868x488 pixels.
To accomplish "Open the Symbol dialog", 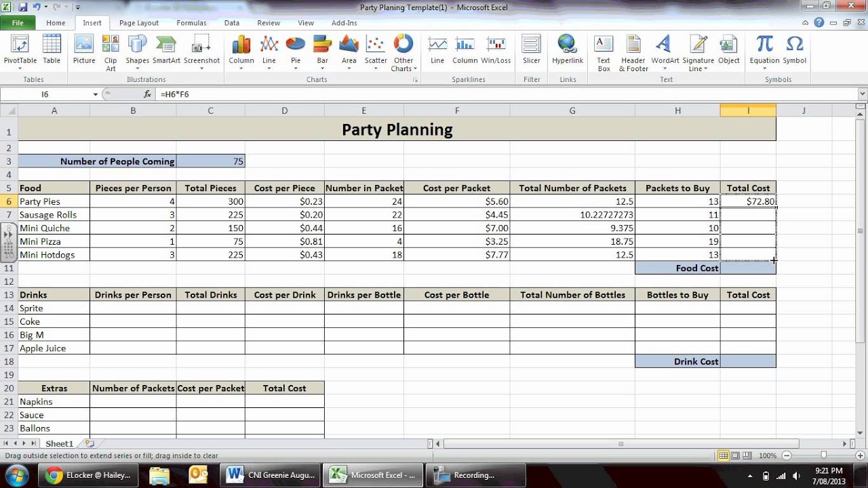I will (795, 50).
